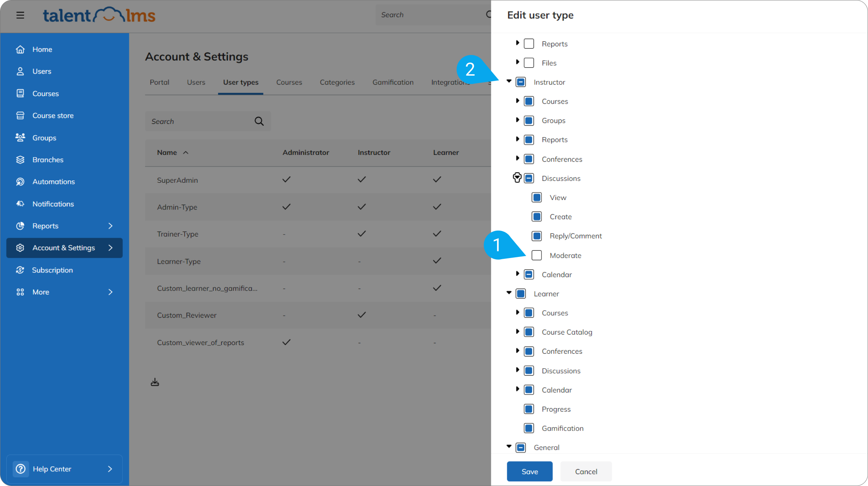Enable the Moderate checkbox
868x486 pixels.
537,255
